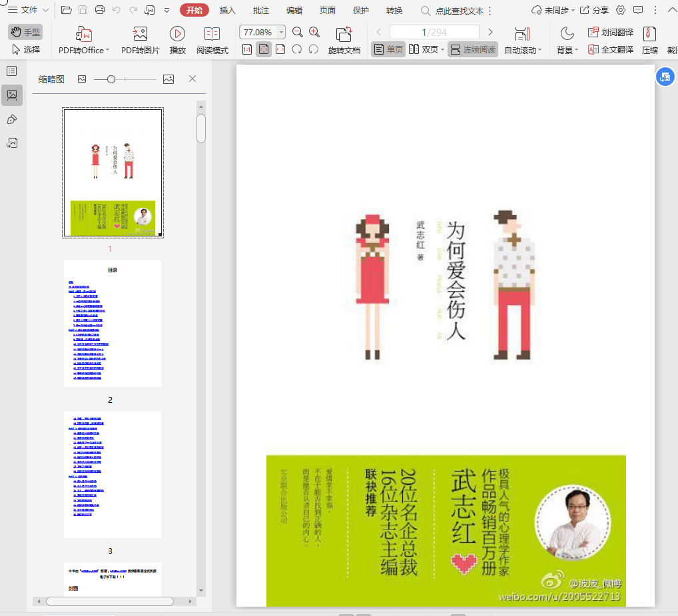Toggle 连续阅读 continuous reading mode

pyautogui.click(x=472, y=49)
